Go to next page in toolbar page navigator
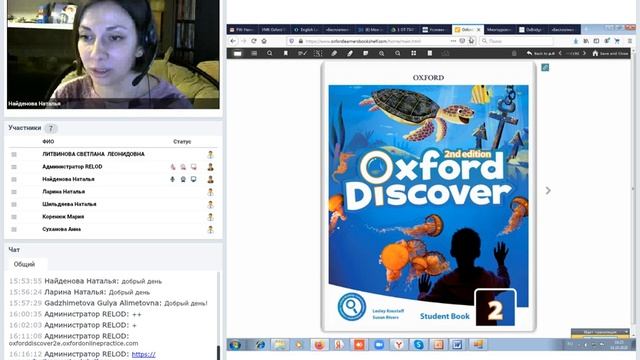 (x=584, y=53)
